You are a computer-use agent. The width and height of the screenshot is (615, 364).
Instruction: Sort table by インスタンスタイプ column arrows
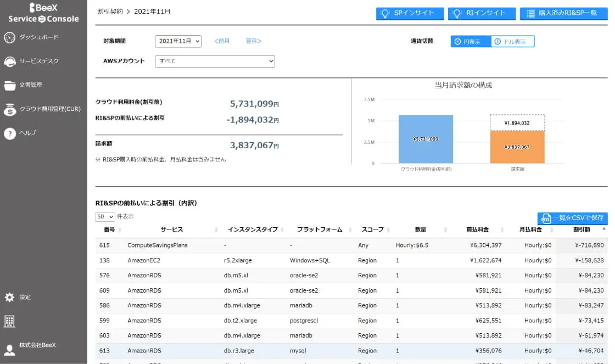[x=282, y=230]
